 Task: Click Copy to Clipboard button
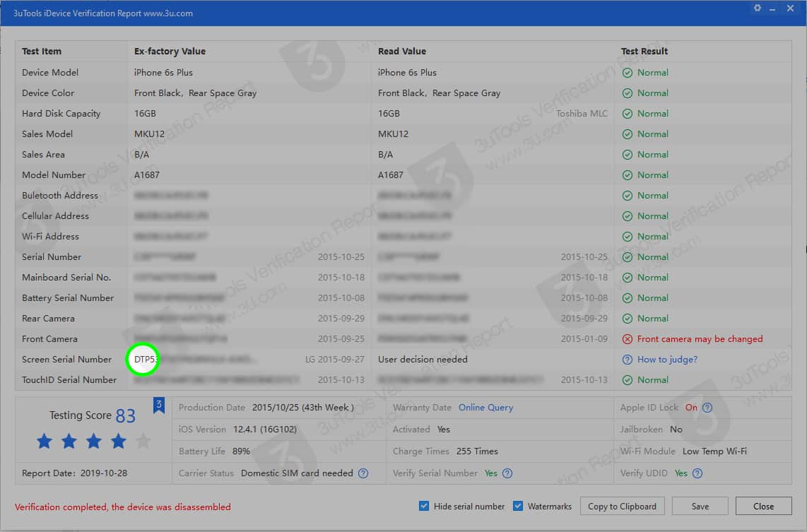click(x=623, y=507)
